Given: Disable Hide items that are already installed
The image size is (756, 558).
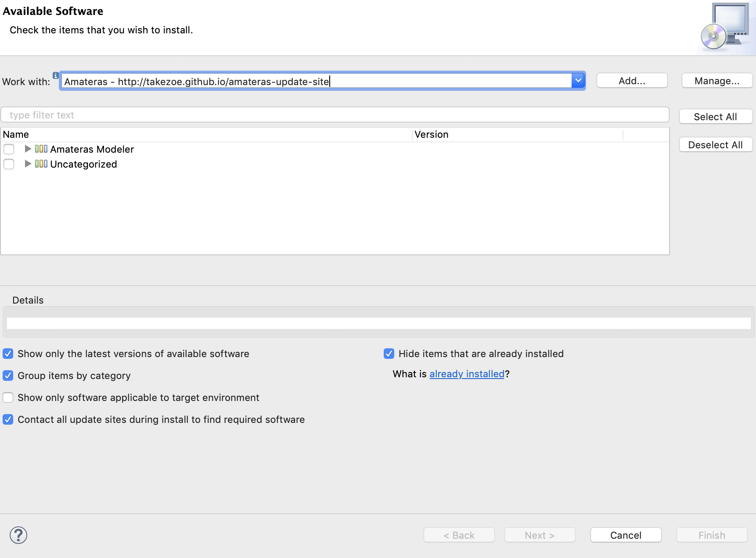Looking at the screenshot, I should click(389, 354).
